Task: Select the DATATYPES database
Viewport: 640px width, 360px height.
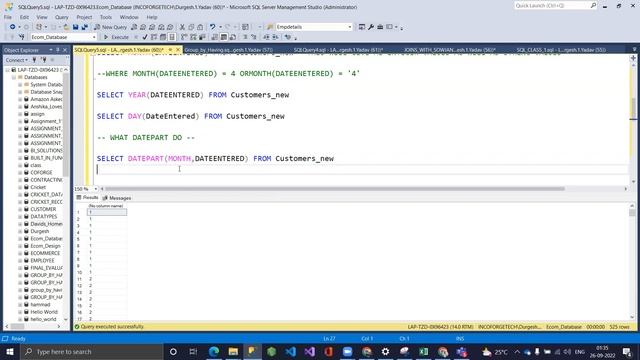Action: point(44,217)
